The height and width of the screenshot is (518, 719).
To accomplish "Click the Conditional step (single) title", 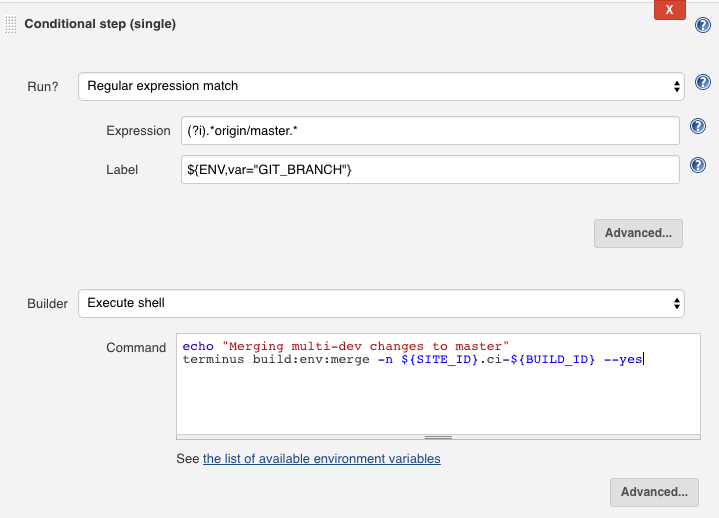I will coord(100,24).
